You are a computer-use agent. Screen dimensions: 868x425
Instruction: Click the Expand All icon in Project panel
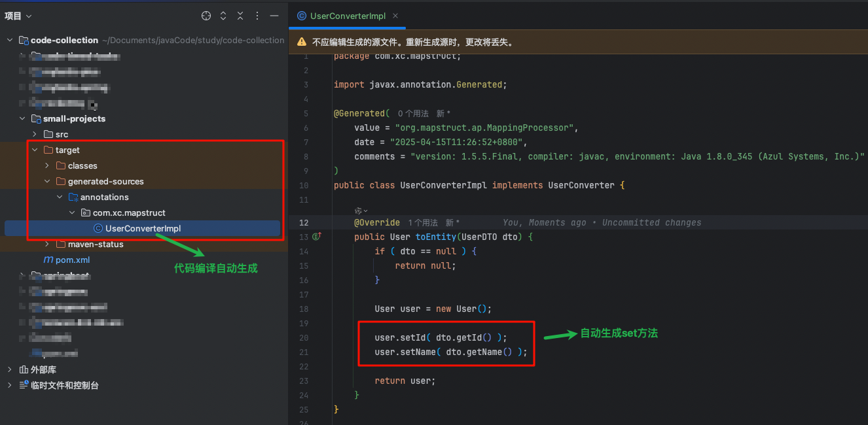tap(222, 15)
